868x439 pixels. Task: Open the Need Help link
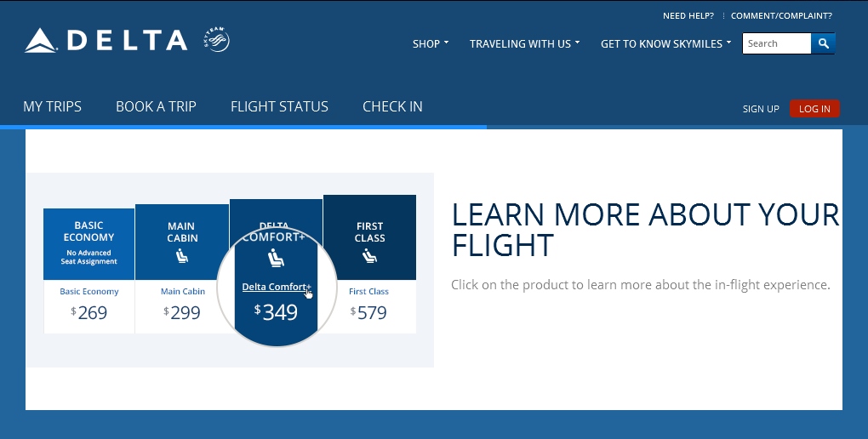click(688, 15)
